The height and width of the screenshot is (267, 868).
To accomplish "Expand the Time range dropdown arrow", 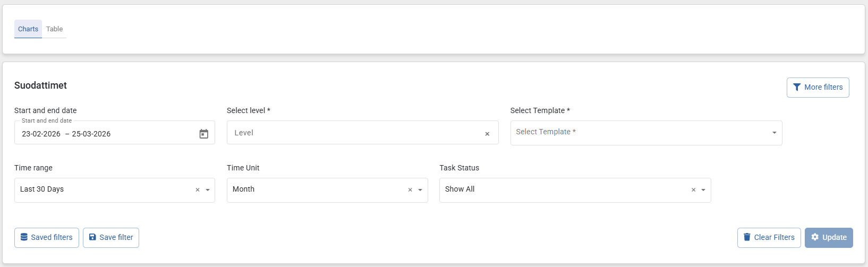I will click(208, 190).
